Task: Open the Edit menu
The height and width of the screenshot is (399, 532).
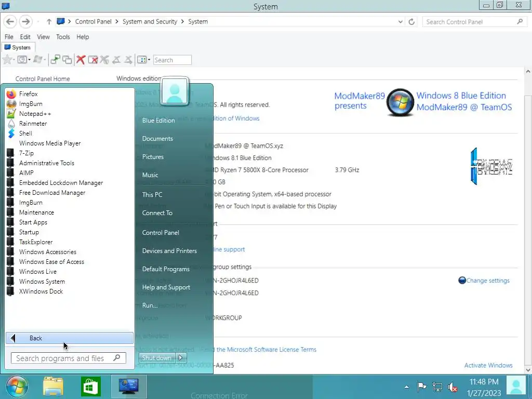Action: click(25, 37)
